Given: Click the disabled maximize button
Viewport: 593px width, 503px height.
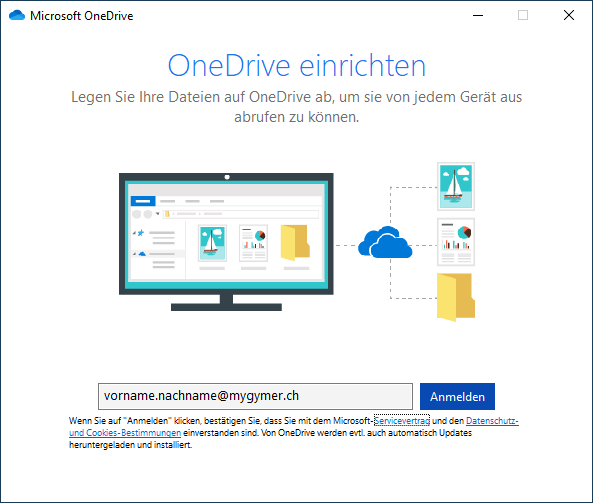Looking at the screenshot, I should pyautogui.click(x=523, y=16).
